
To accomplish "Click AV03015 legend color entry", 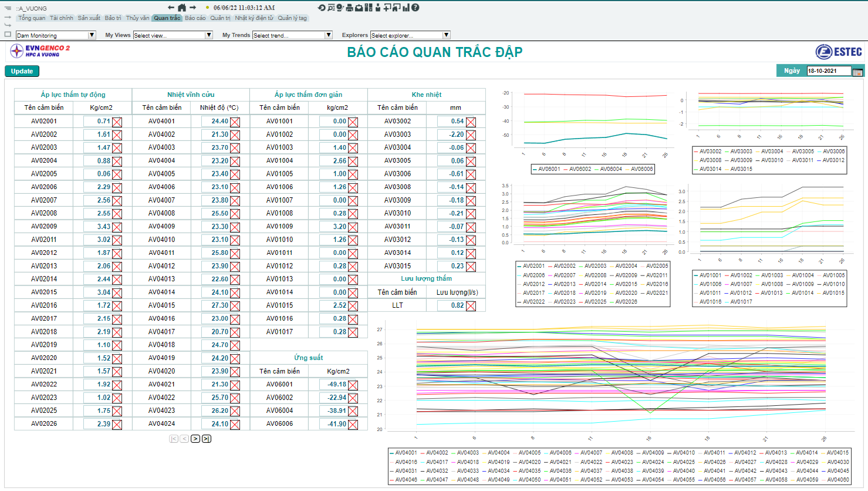I will pyautogui.click(x=737, y=169).
